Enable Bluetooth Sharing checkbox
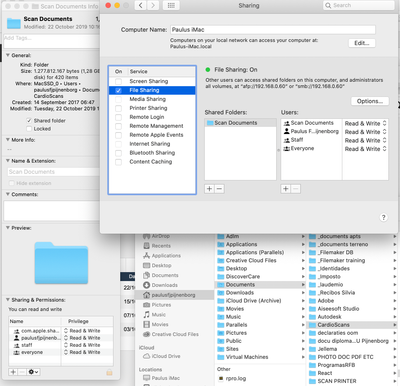 click(x=118, y=153)
